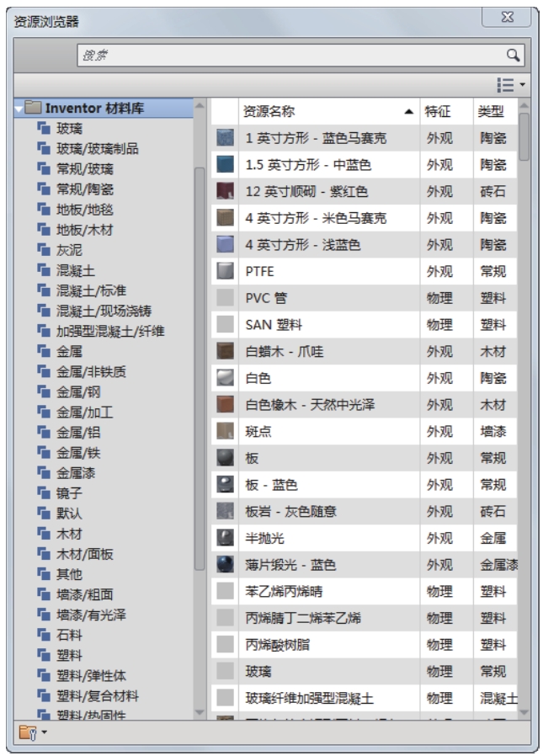Image resolution: width=543 pixels, height=756 pixels.
Task: Select the 墙漆/有光泽 category
Action: pos(91,615)
